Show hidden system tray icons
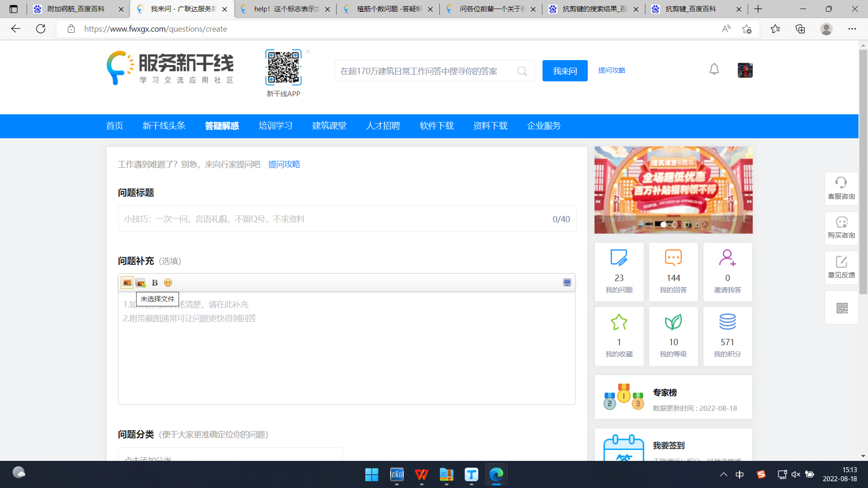This screenshot has width=868, height=488. 724,474
